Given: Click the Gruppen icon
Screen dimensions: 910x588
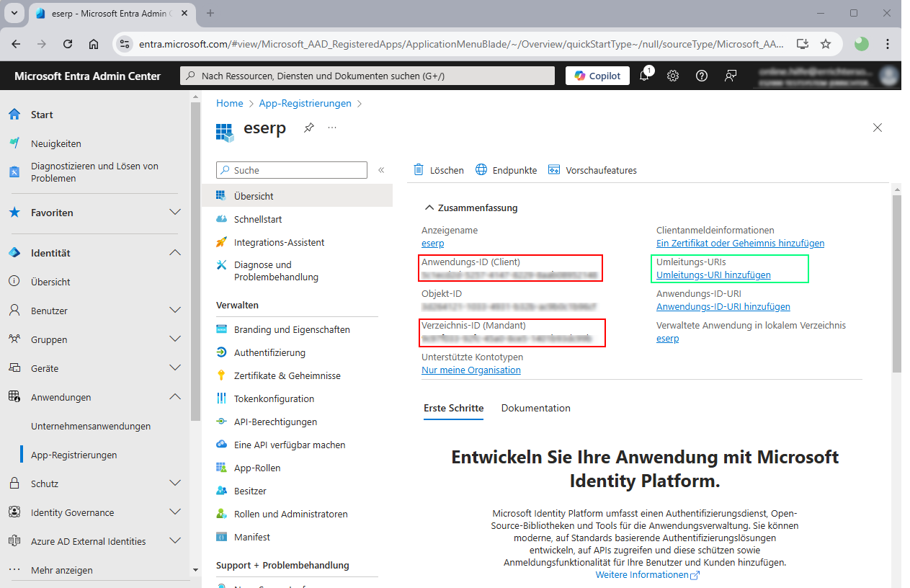Looking at the screenshot, I should [14, 339].
